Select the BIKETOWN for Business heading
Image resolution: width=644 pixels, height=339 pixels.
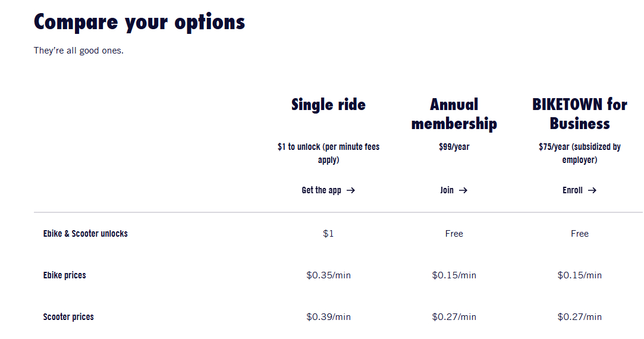(x=579, y=114)
